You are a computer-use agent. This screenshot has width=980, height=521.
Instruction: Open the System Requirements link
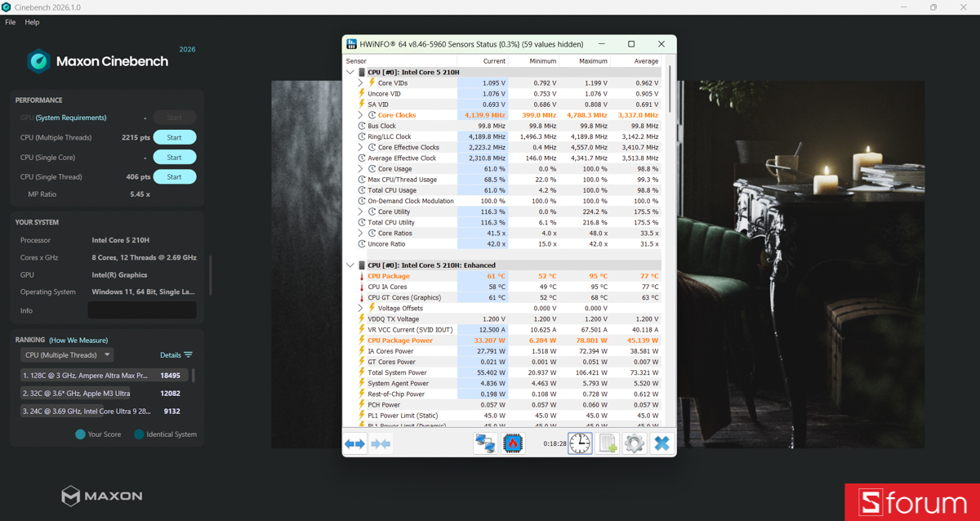[71, 118]
